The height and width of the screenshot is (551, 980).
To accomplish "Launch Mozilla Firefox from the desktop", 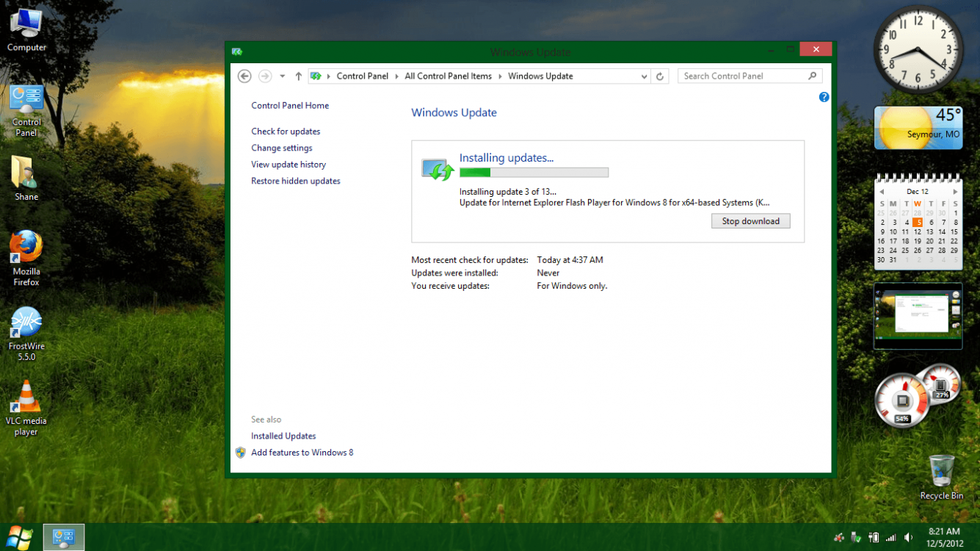I will pos(26,259).
